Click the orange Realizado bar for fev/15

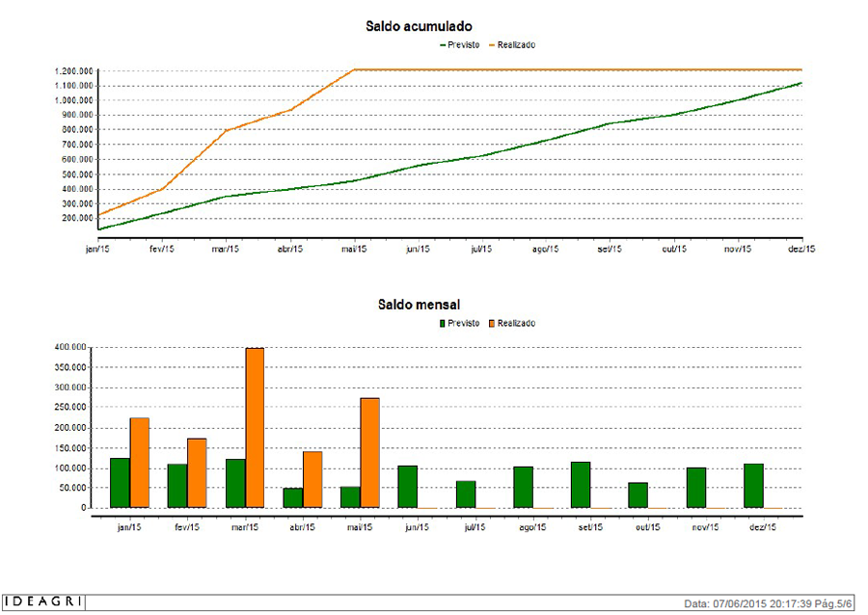tap(197, 473)
